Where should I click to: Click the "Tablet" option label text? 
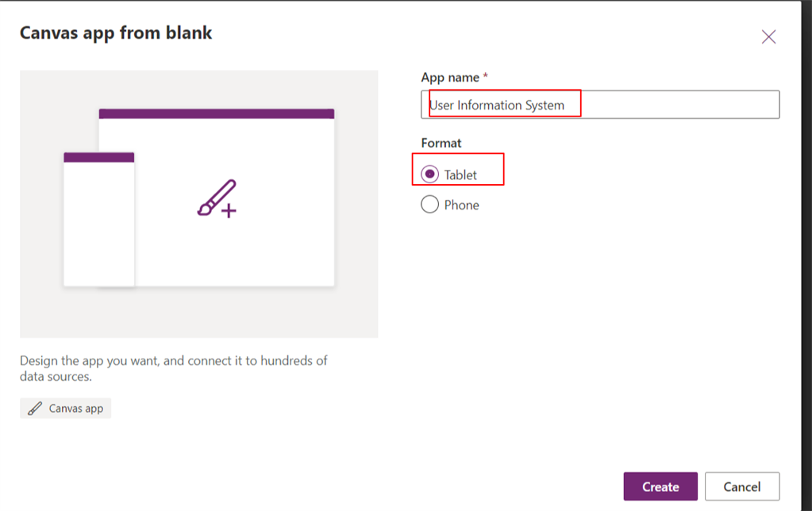[x=460, y=175]
